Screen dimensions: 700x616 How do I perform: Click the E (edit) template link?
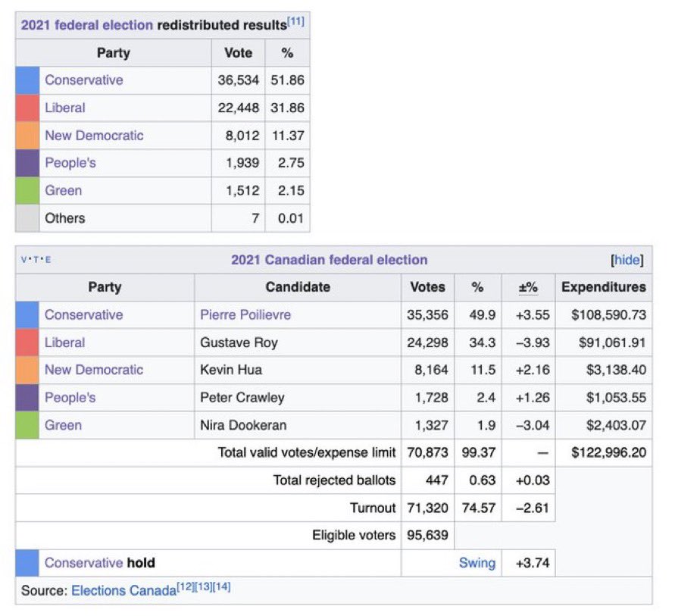pyautogui.click(x=48, y=259)
